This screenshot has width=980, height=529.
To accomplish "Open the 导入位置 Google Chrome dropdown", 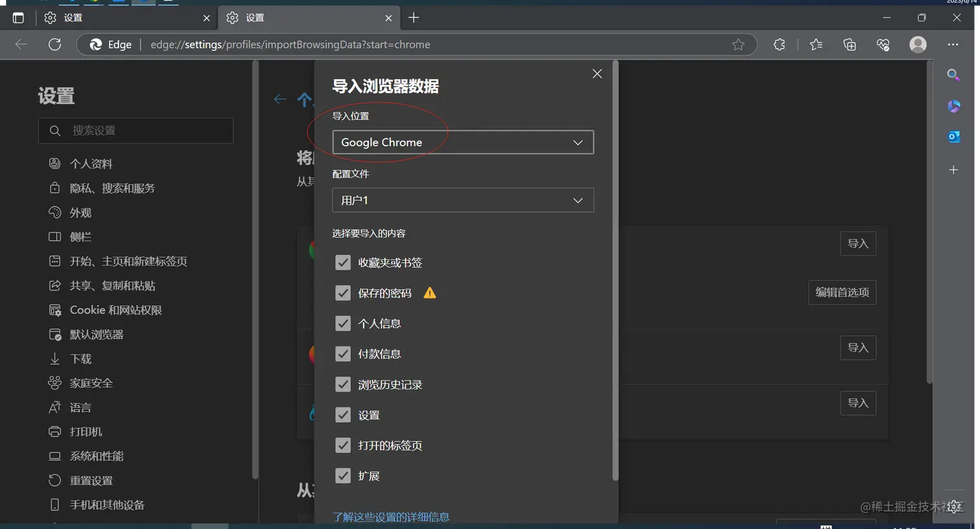I will 463,142.
